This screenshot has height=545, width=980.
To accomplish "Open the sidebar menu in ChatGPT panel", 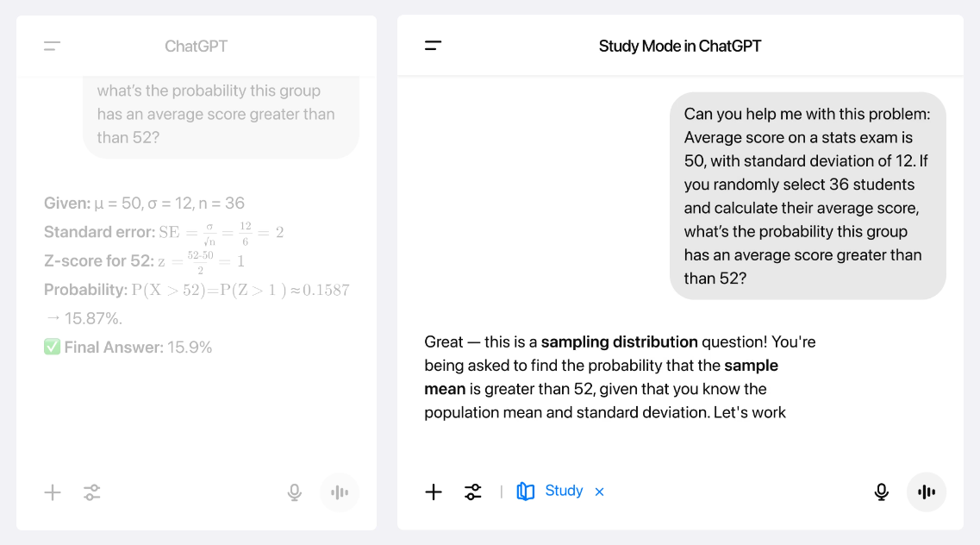I will [53, 46].
